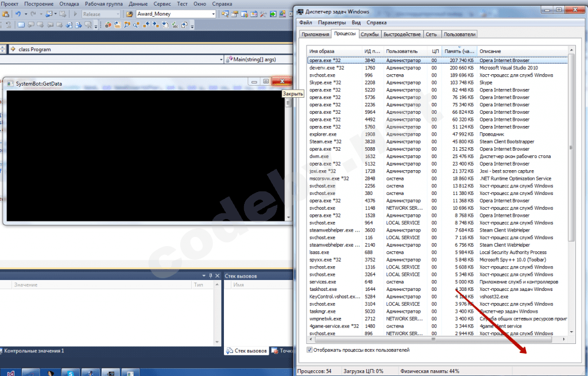Open Вид menu in Task Manager

pyautogui.click(x=356, y=22)
